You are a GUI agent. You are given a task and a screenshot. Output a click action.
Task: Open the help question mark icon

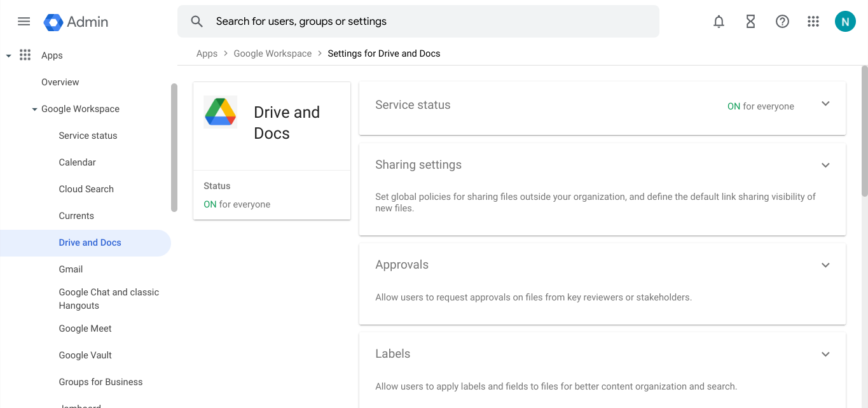click(782, 22)
